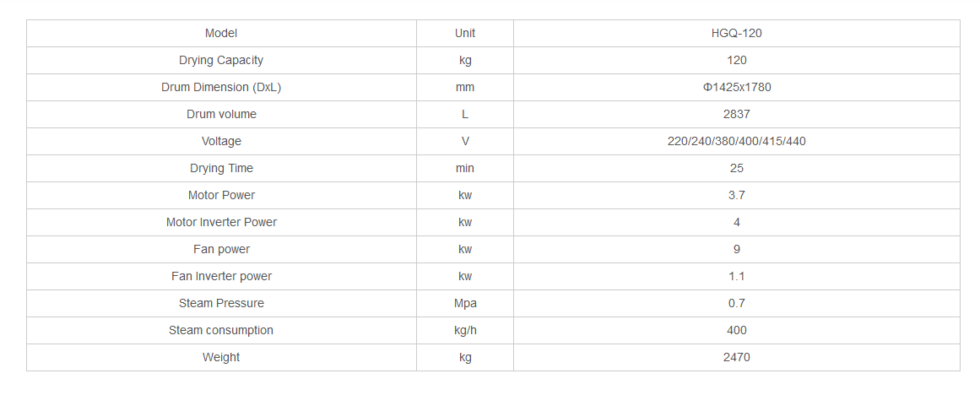Click the 220/240/380/400/415/440 voltage value
The height and width of the screenshot is (395, 980).
pos(736,141)
